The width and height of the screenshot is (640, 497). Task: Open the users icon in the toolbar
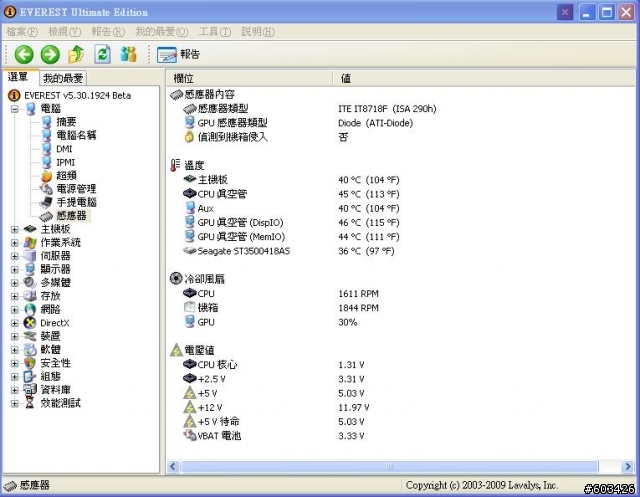(x=128, y=54)
